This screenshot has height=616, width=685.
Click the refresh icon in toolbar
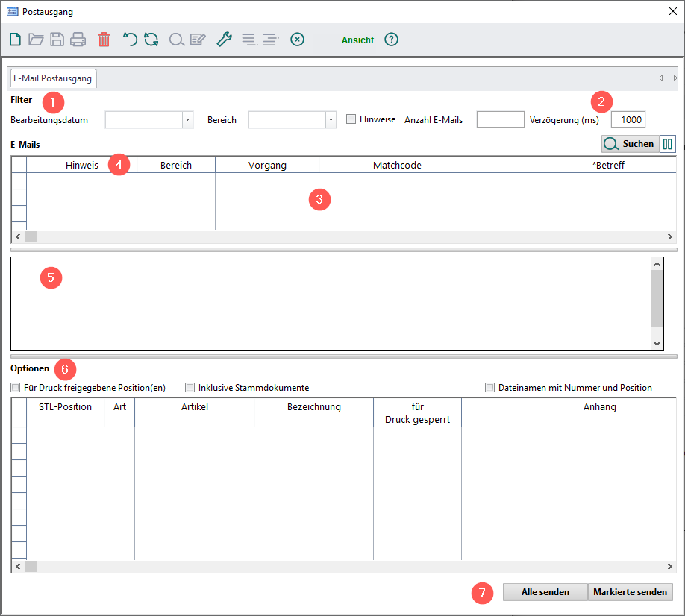[151, 40]
